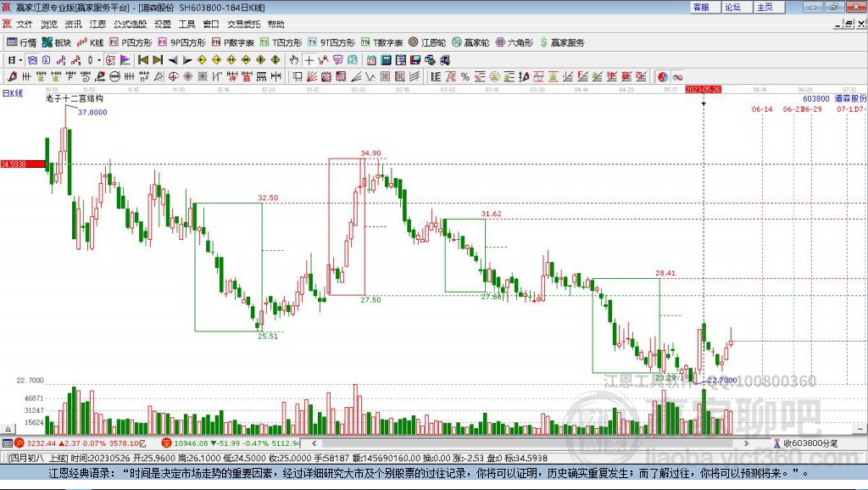Click the Shenzhen index 10946.08 status entry
868x490 pixels.
click(x=231, y=443)
